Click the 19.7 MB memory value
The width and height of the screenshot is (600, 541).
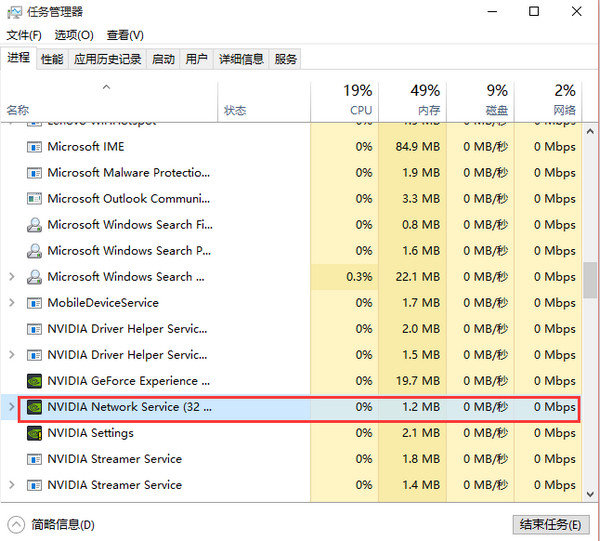pos(417,381)
